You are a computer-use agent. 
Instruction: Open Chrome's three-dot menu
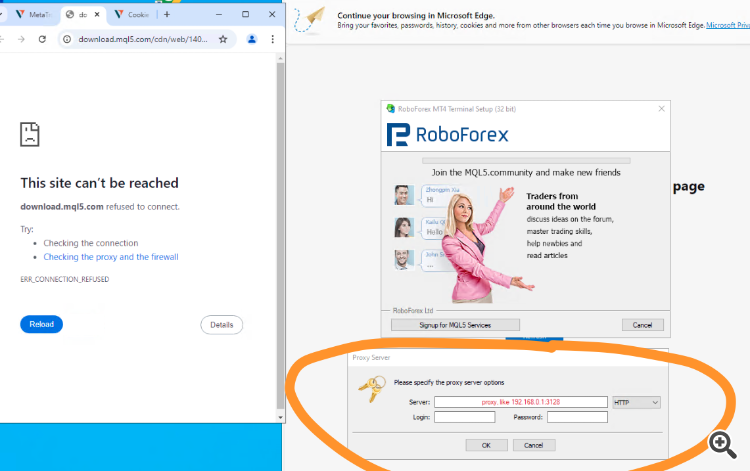(273, 39)
